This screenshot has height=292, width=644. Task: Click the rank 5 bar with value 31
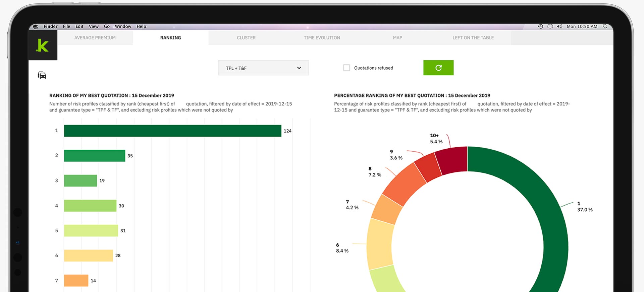[x=91, y=230]
